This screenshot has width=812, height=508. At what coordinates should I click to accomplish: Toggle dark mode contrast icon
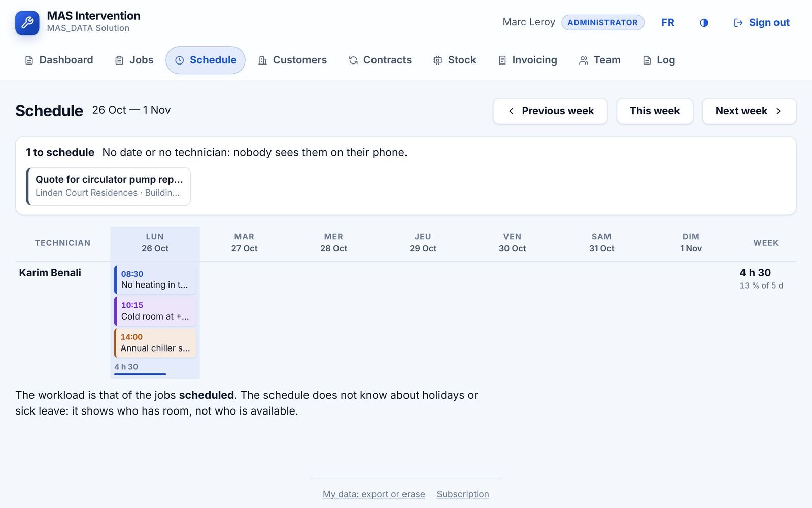pos(704,23)
